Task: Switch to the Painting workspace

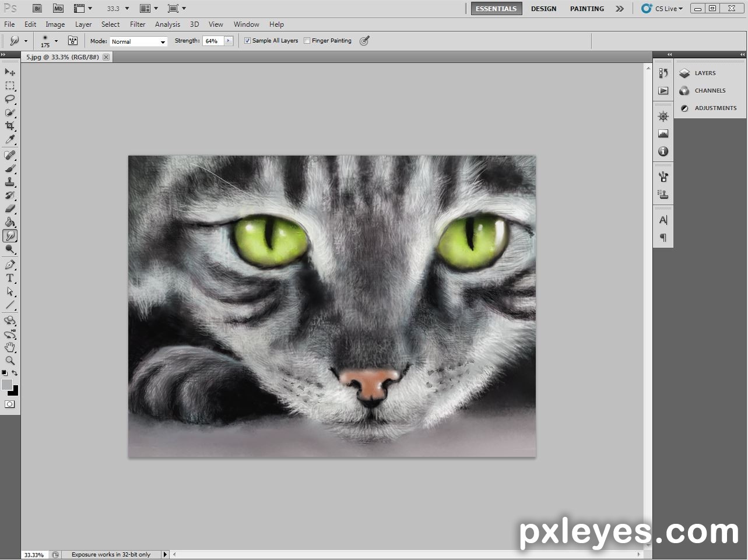Action: [587, 9]
